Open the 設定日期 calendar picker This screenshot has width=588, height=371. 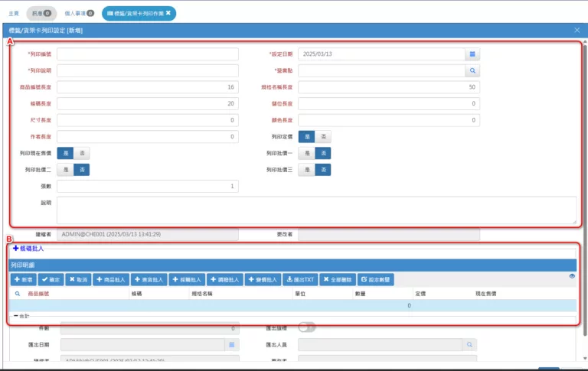pos(472,54)
